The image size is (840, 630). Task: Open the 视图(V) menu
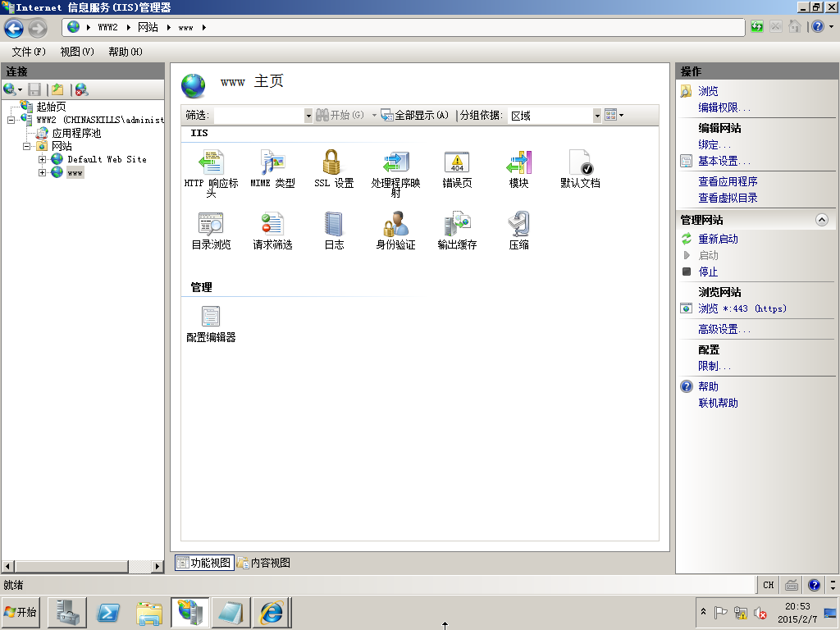77,52
